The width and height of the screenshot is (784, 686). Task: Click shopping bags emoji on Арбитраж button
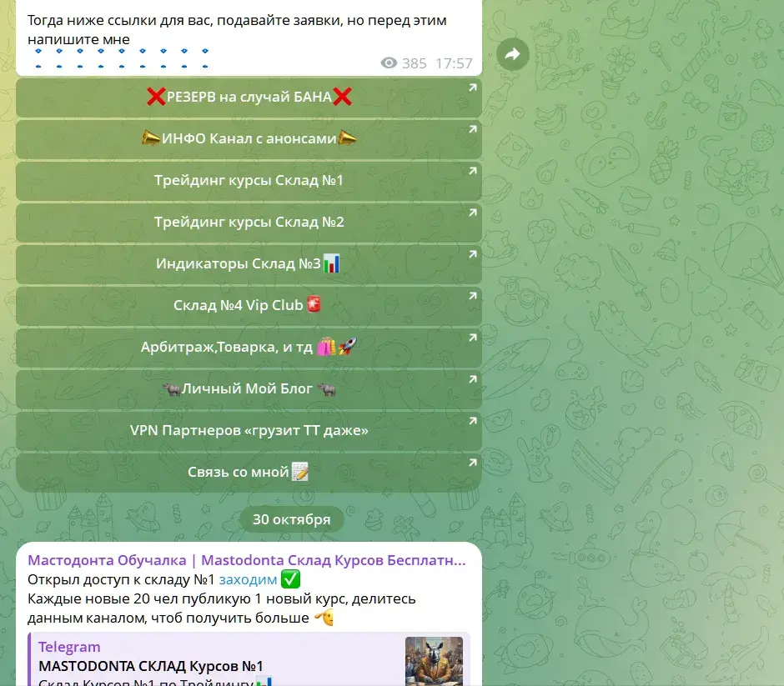326,346
